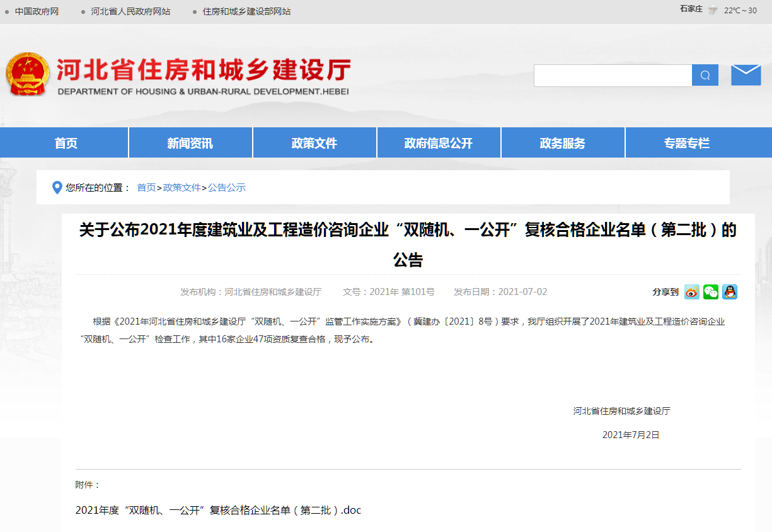This screenshot has height=532, width=772.
Task: Open the 住房和城乡建设部网站 link
Action: [246, 11]
